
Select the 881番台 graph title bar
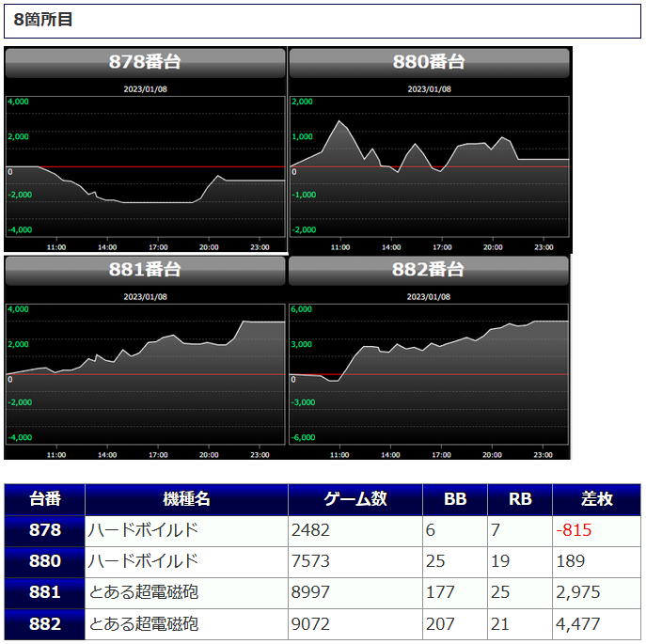(x=145, y=270)
